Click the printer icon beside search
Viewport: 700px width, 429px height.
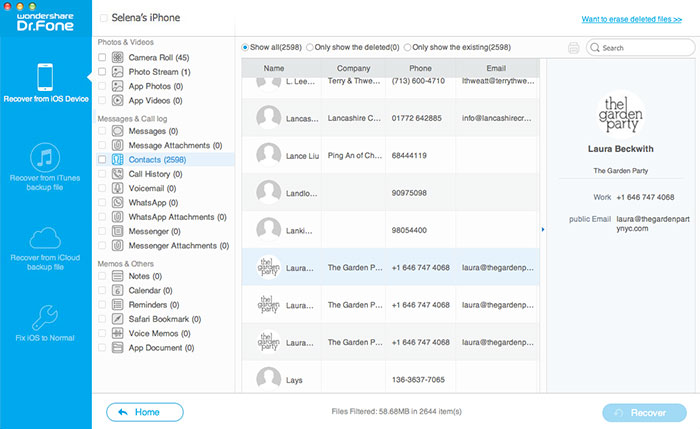click(574, 47)
